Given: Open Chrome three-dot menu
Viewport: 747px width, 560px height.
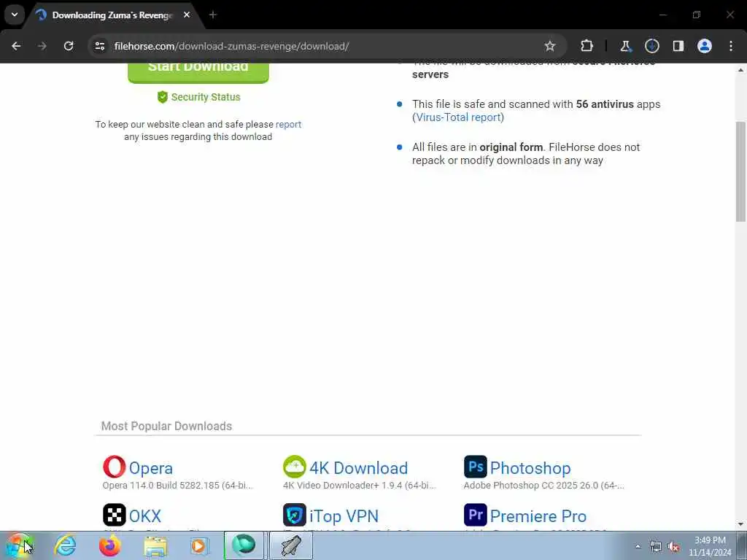Looking at the screenshot, I should pyautogui.click(x=731, y=46).
